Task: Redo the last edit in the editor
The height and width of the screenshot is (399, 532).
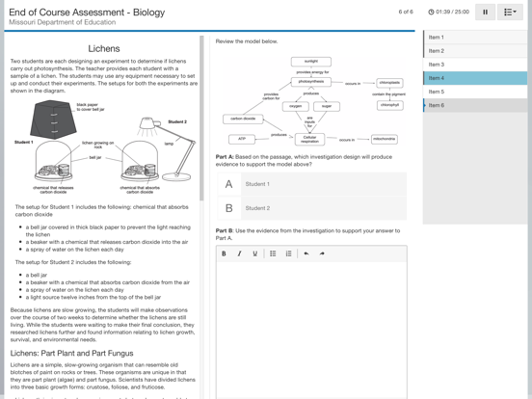Action: coord(322,253)
